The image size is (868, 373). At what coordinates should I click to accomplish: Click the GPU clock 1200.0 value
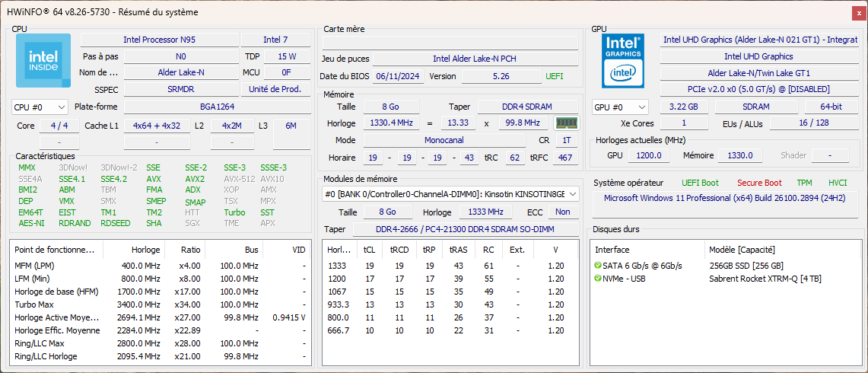(649, 156)
